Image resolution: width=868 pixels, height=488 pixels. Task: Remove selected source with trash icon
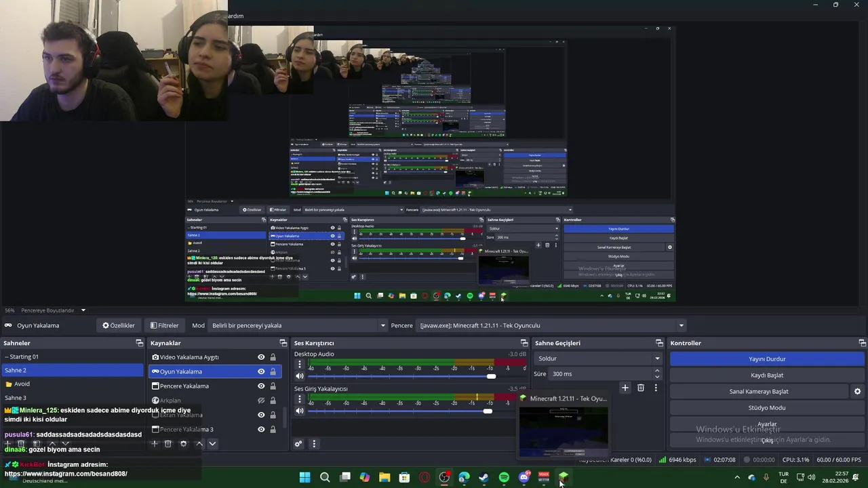click(168, 444)
